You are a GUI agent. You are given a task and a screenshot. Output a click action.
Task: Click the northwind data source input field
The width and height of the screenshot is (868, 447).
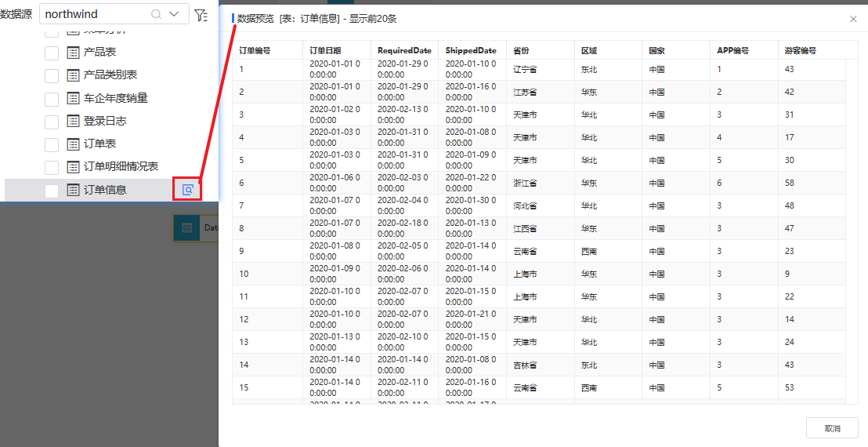click(x=114, y=14)
